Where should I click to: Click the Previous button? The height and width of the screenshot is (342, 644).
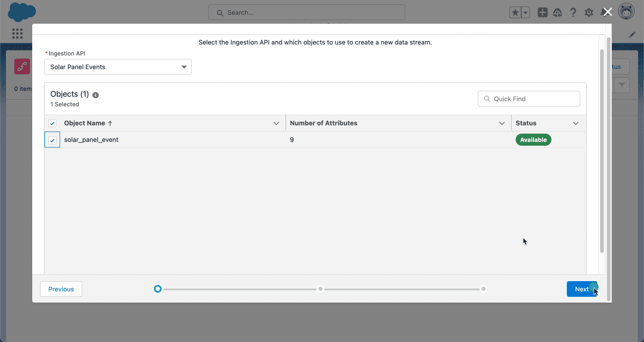pos(61,289)
